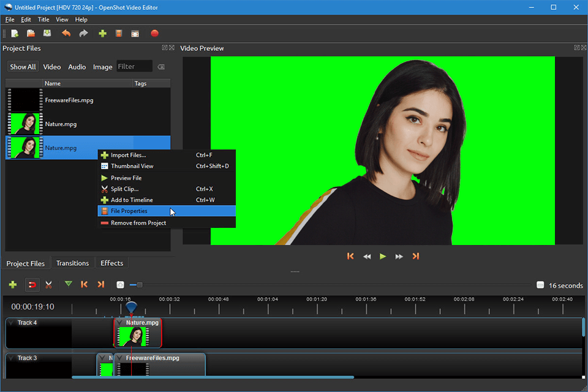The image size is (588, 392).
Task: Expand the Track 4 arrow menu
Action: (11, 323)
